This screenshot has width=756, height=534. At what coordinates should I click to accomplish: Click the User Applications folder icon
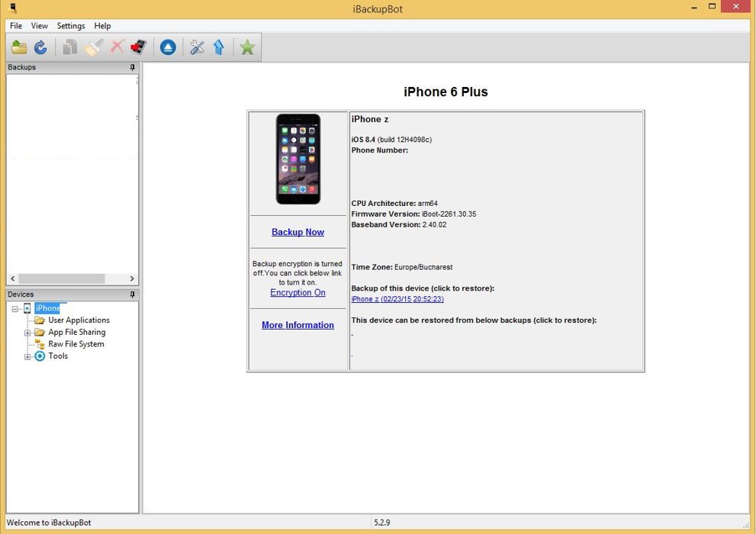point(40,320)
